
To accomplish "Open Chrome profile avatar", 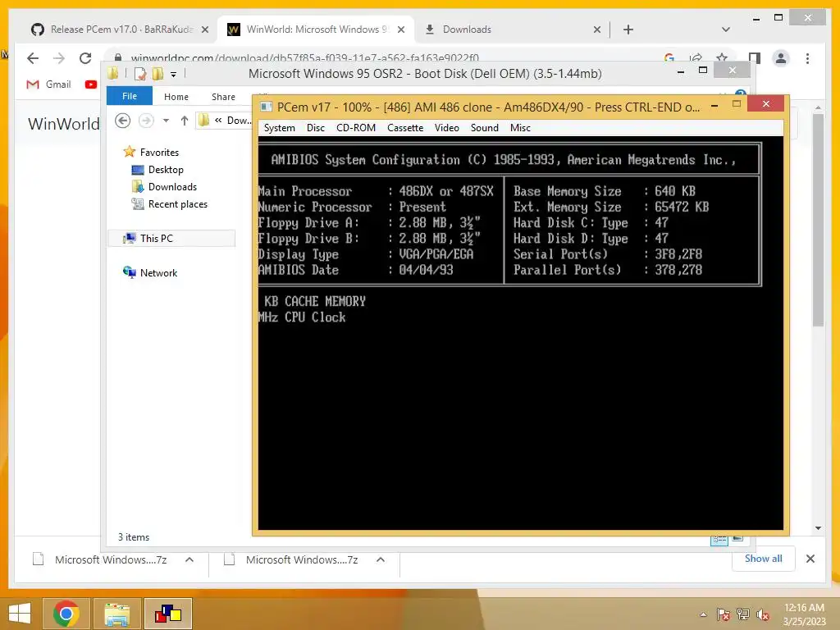I will (x=781, y=58).
